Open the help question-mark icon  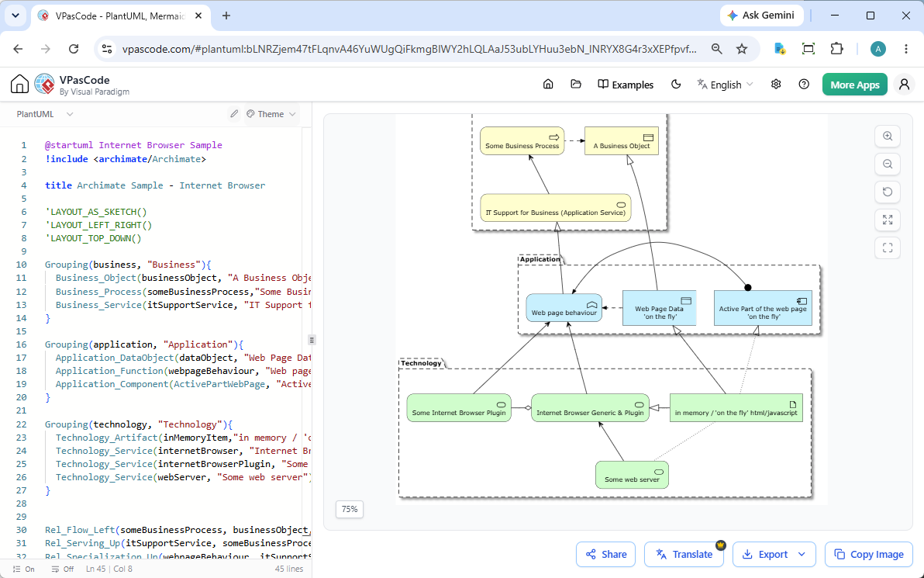tap(804, 85)
